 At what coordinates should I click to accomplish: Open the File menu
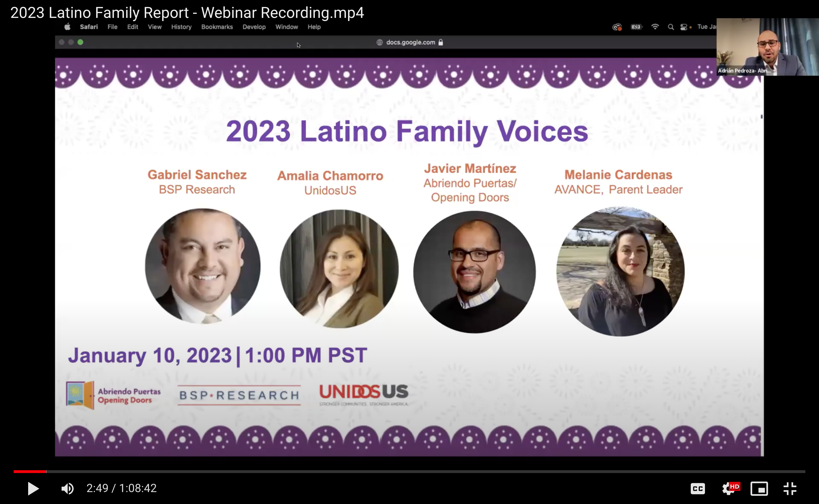[x=112, y=27]
